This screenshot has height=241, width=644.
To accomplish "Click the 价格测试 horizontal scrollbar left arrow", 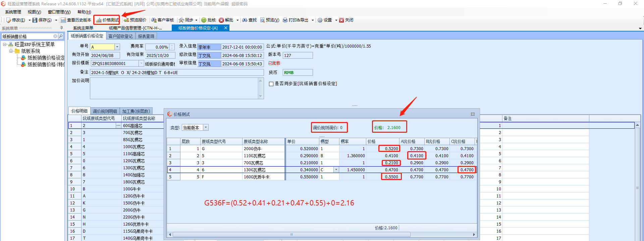I will click(x=170, y=235).
